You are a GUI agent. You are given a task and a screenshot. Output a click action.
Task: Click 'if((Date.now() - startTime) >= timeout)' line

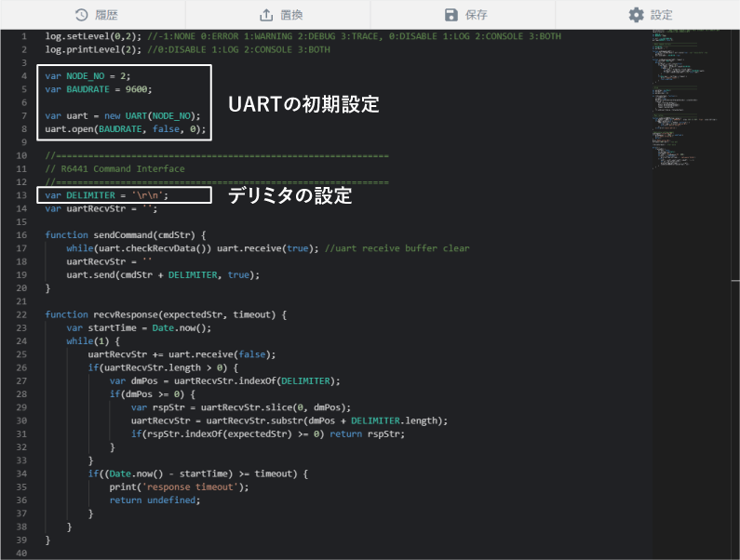point(197,473)
